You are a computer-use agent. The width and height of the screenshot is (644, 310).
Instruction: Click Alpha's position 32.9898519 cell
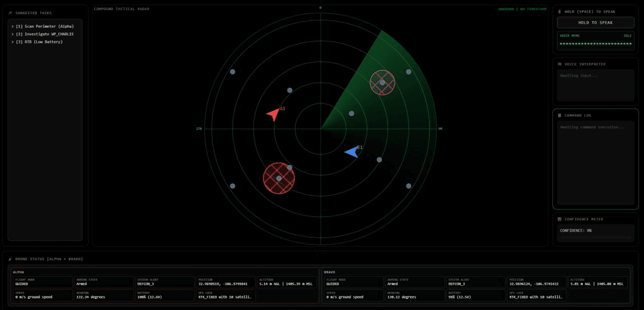click(x=226, y=282)
